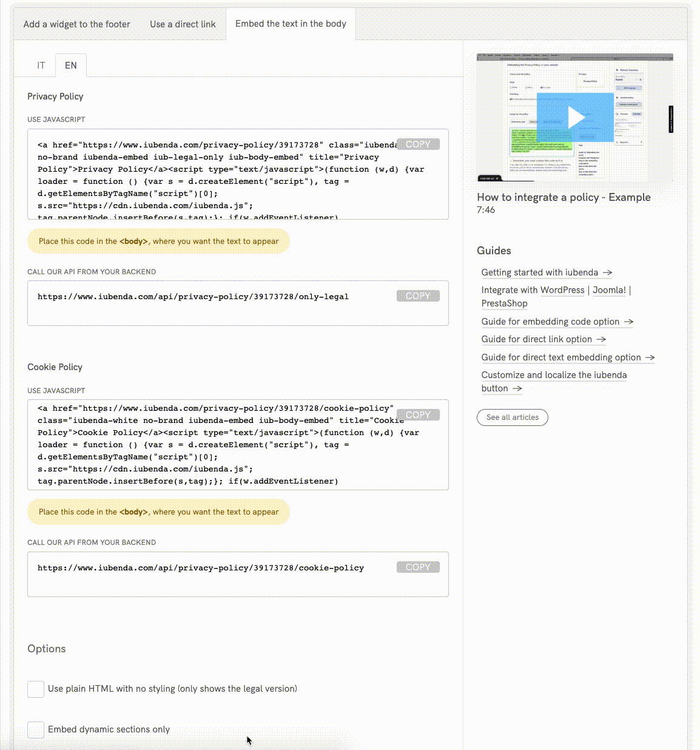The height and width of the screenshot is (750, 700).
Task: Click the arrow icon next to "Guide for direct link option"
Action: (601, 339)
